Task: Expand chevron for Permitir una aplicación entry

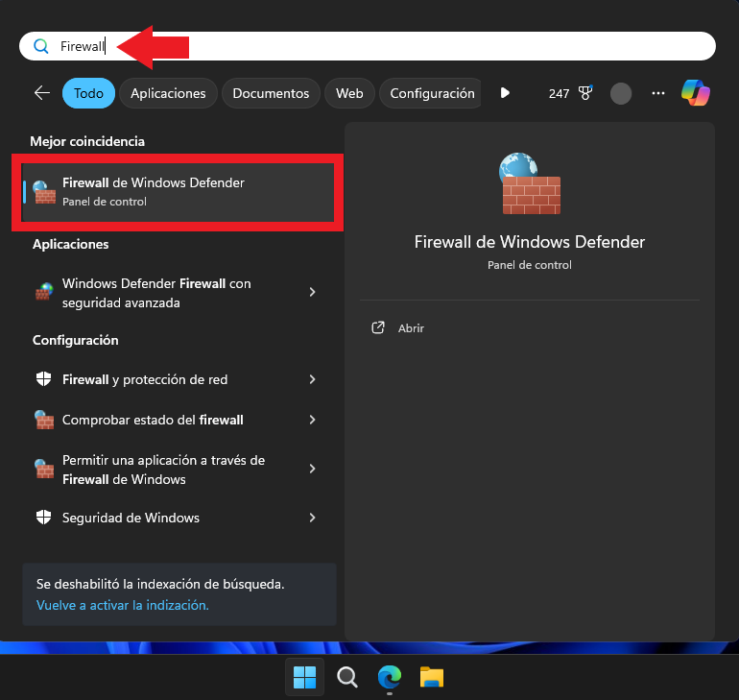Action: (313, 469)
